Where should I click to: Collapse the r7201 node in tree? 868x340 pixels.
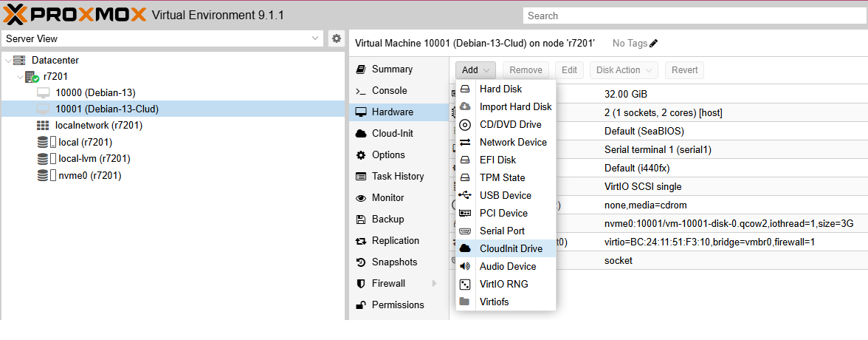click(20, 77)
